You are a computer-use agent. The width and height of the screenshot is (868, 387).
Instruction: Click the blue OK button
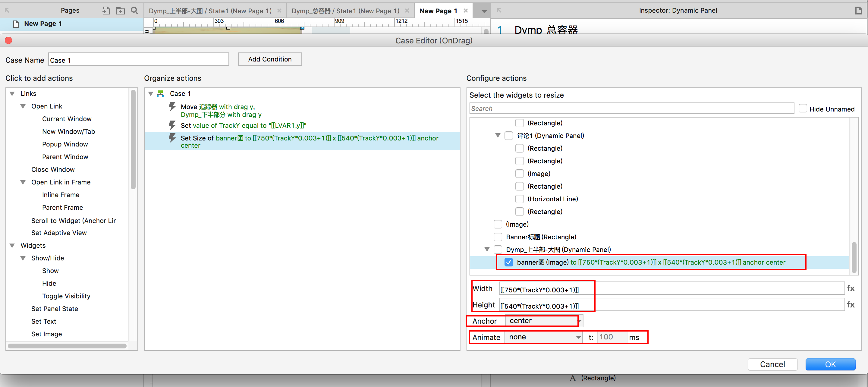830,364
